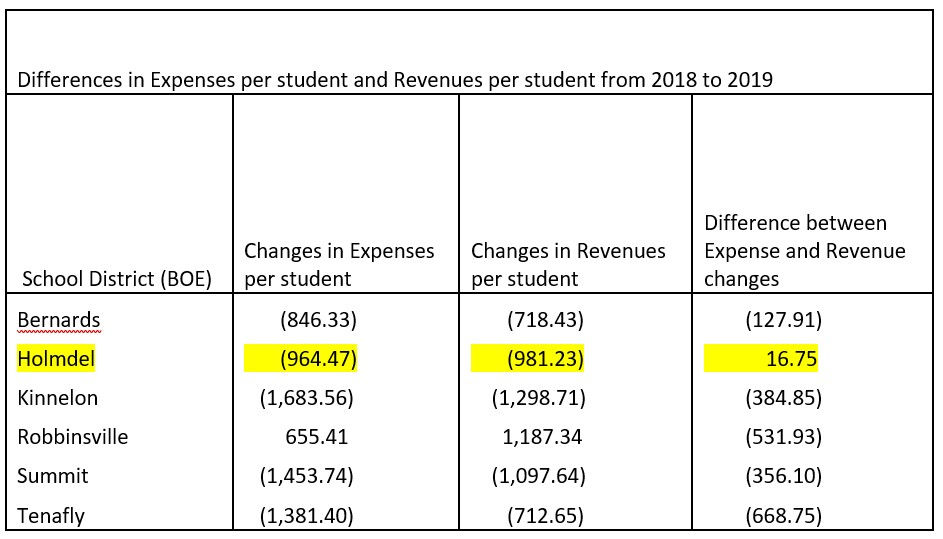Select the Robbinsville difference value (531.93)
The width and height of the screenshot is (943, 539).
(x=784, y=437)
